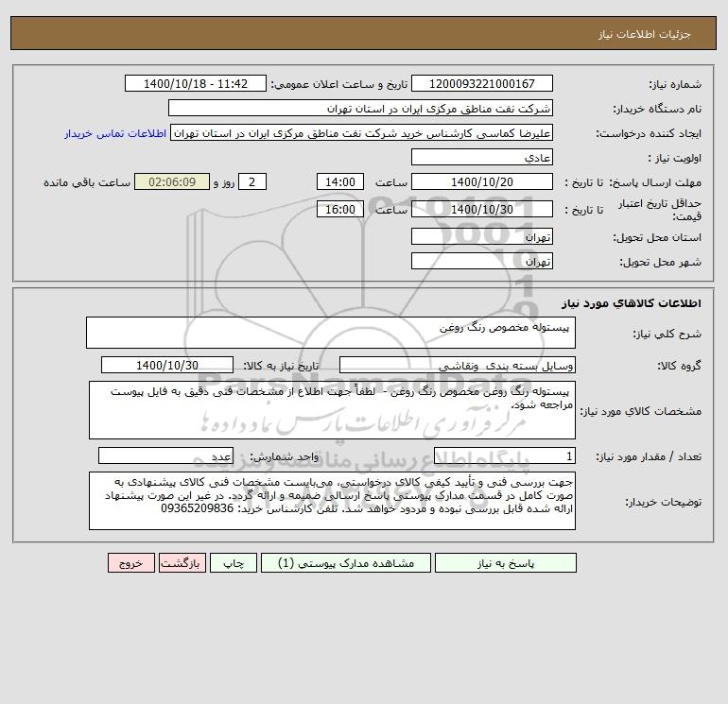This screenshot has height=704, width=728.
Task: Click the label واحد شمارش
Action: click(x=285, y=456)
